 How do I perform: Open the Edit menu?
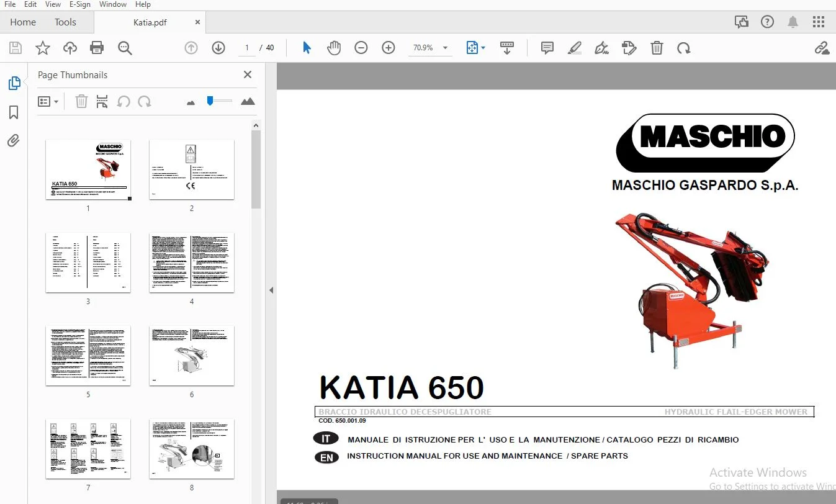pos(30,4)
